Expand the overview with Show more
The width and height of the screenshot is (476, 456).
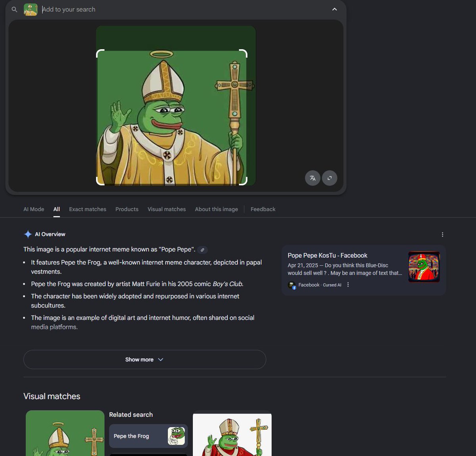tap(145, 360)
